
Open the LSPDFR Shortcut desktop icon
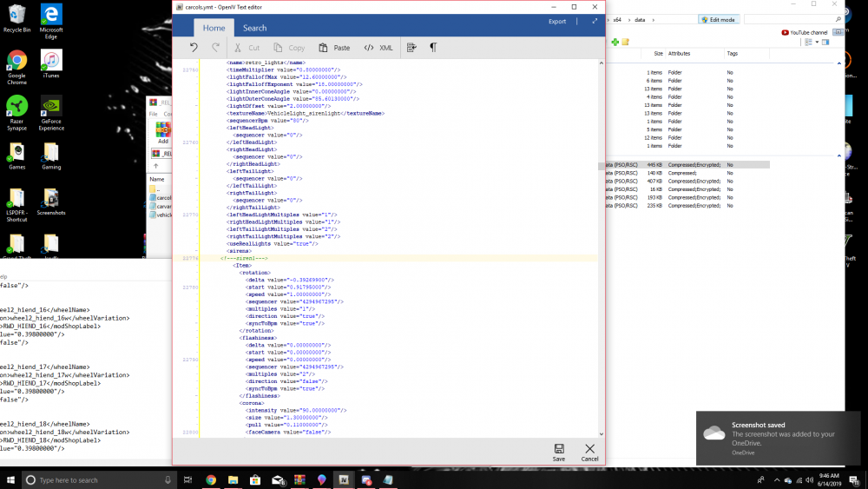click(x=16, y=206)
